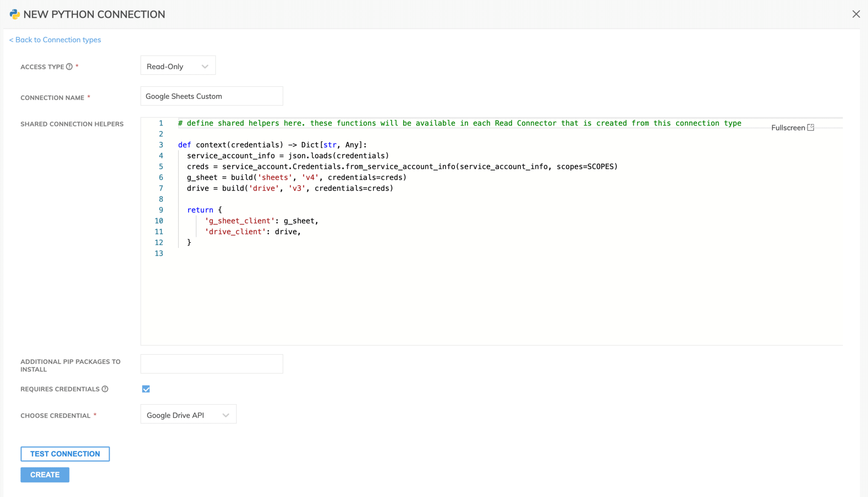Click line number 8 in gutter
Viewport: 868px width, 497px height.
[x=161, y=199]
